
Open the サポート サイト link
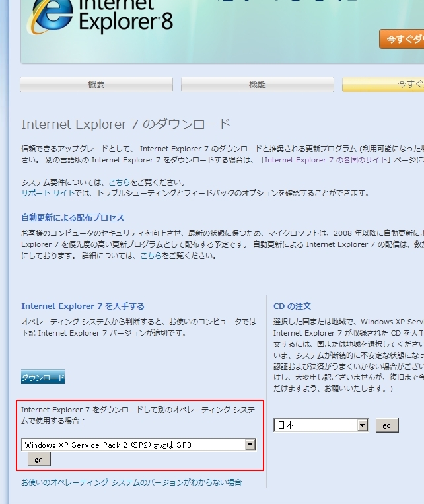coord(48,193)
